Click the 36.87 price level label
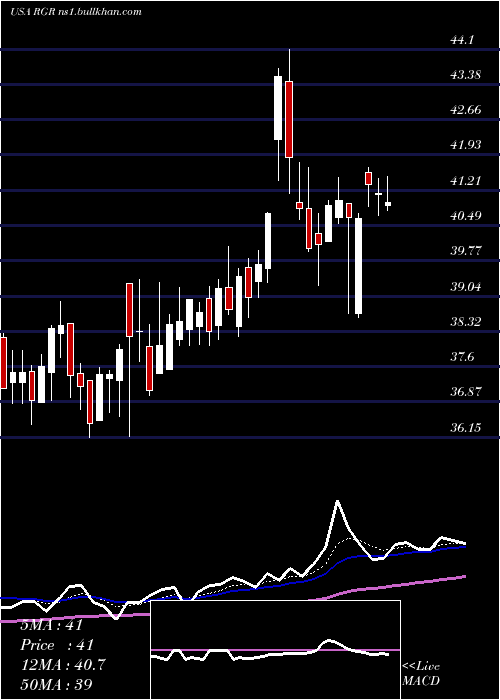Screen dimensions: 500x700 466,392
